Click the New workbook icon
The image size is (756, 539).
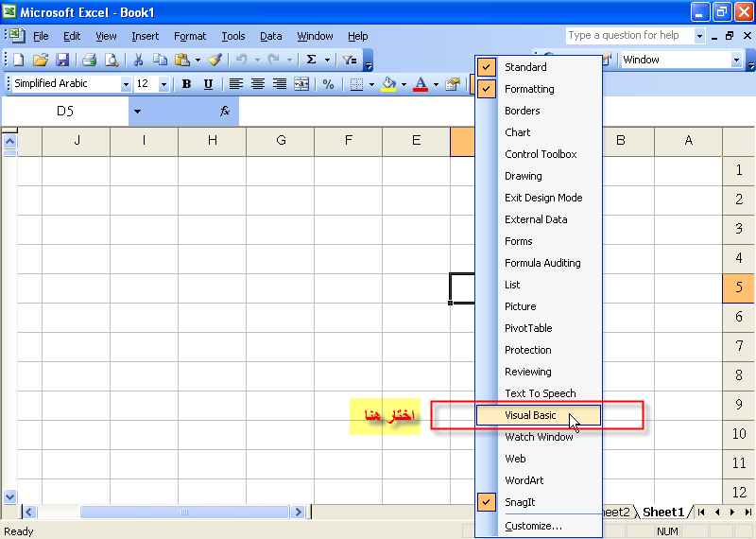[18, 60]
